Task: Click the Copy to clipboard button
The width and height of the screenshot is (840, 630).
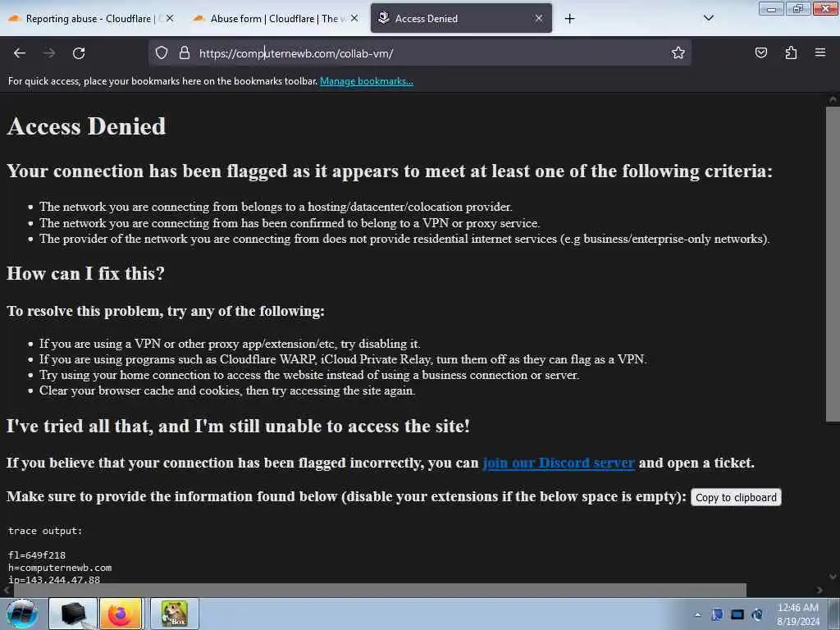Action: (x=736, y=497)
